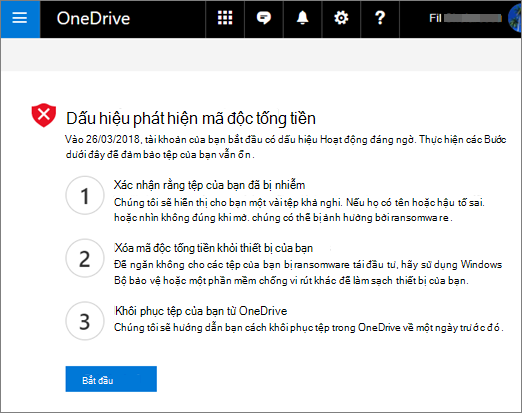Click text 'Chúng tôi sẽ hiển thị cho bạn một vài tệp'
Viewport: 522px width, 413px height.
pyautogui.click(x=207, y=202)
